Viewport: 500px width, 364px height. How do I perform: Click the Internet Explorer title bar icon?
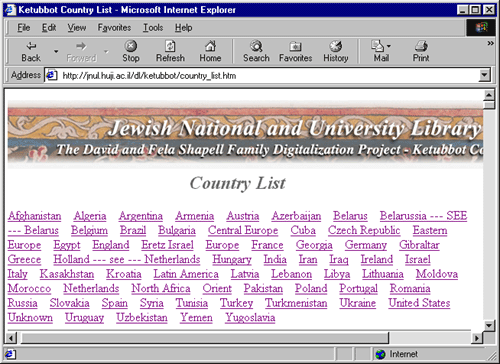[x=10, y=10]
